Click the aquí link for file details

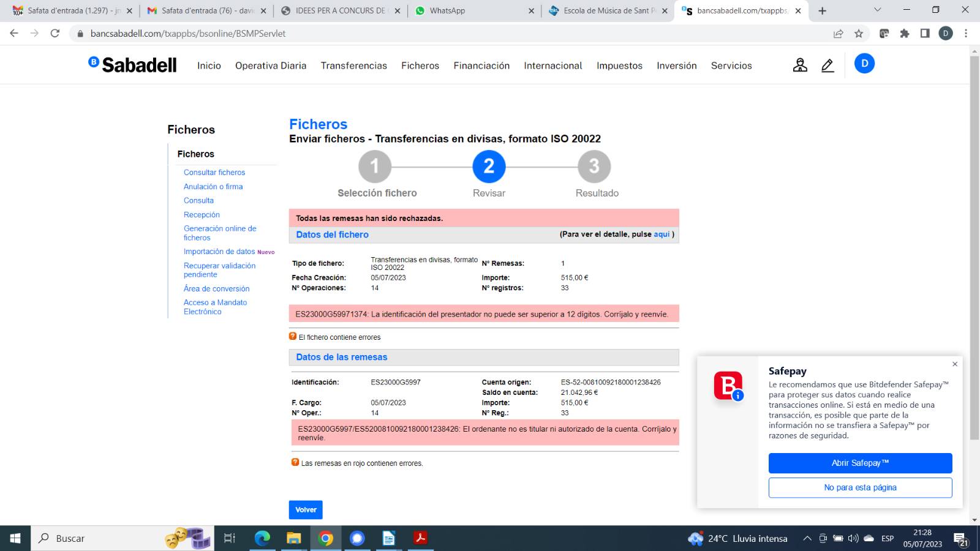click(x=661, y=234)
